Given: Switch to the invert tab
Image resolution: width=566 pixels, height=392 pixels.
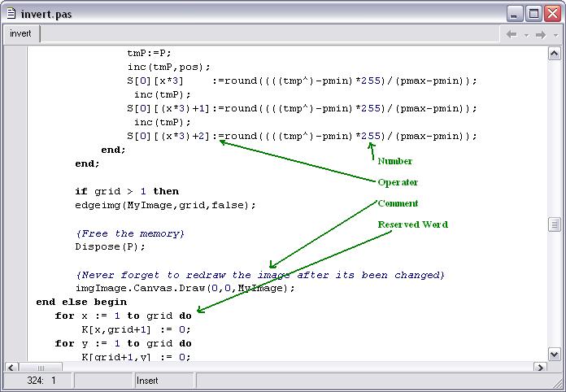Looking at the screenshot, I should point(20,34).
